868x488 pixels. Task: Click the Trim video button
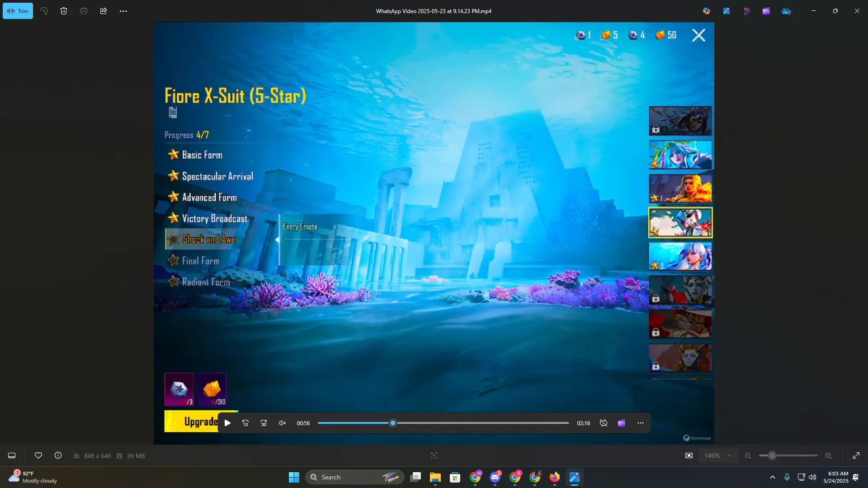[x=18, y=11]
